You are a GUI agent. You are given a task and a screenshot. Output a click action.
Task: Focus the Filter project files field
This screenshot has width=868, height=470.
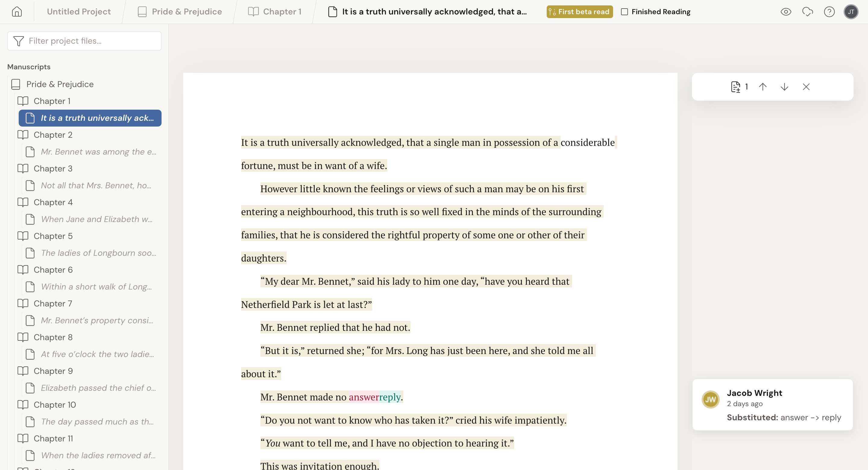(84, 41)
